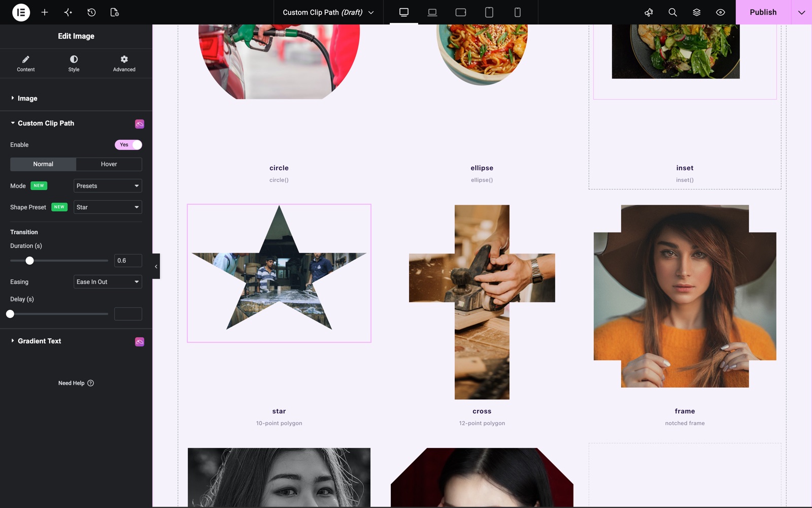812x508 pixels.
Task: Switch to Mobile device view
Action: (518, 12)
